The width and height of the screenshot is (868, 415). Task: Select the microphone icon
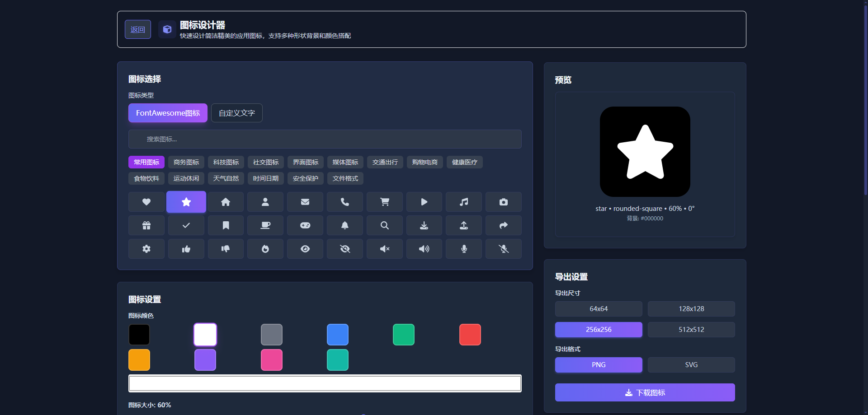click(464, 249)
